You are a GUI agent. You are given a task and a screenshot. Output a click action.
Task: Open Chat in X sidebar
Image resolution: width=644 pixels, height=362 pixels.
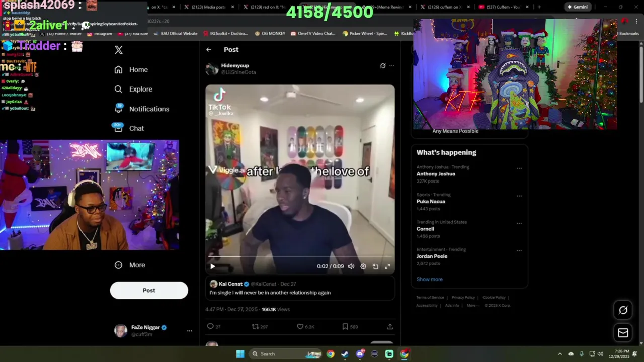point(129,128)
